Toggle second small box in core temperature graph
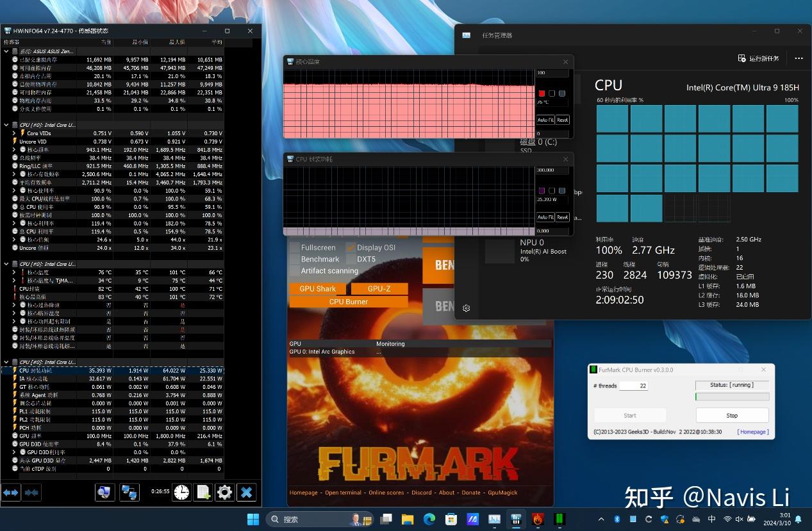 [562, 94]
